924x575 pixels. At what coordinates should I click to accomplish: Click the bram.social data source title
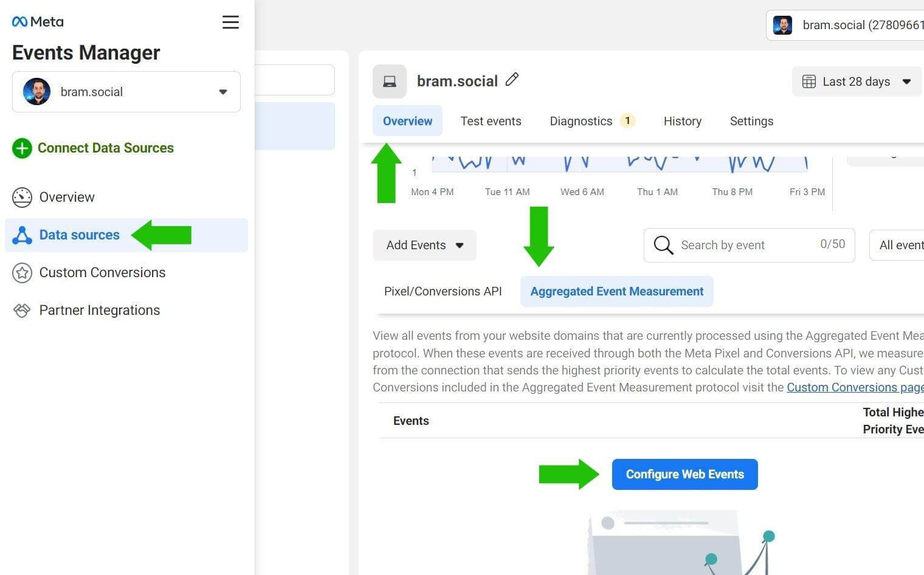pos(457,81)
